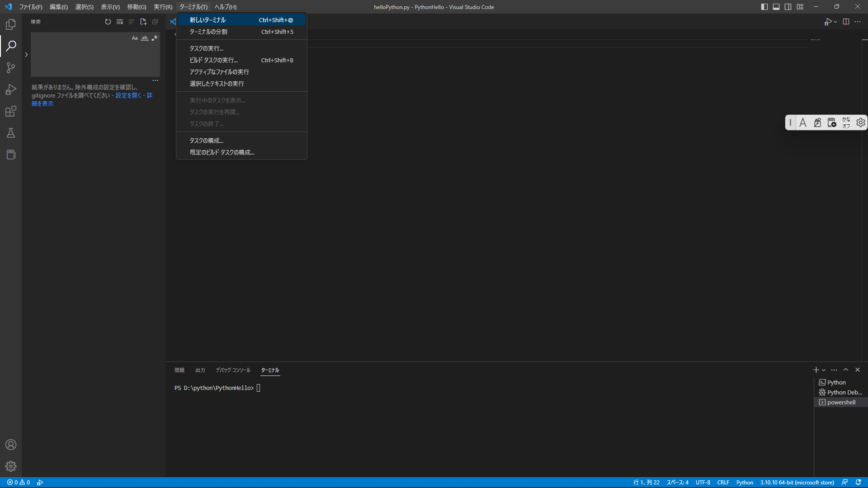Open the Run and Debug view
Viewport: 868px width, 488px height.
11,89
